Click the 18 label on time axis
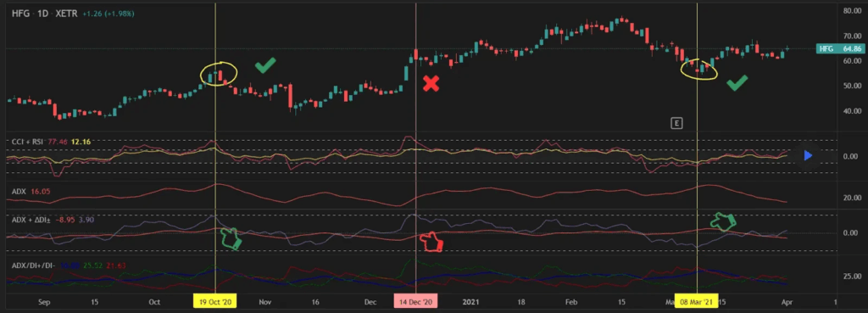 click(521, 303)
